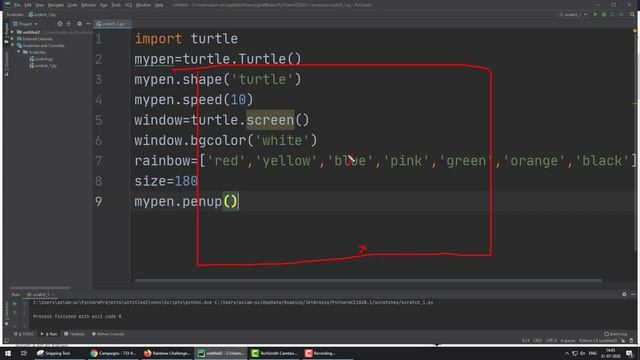Hide the Run panel with minus icon

(x=633, y=294)
